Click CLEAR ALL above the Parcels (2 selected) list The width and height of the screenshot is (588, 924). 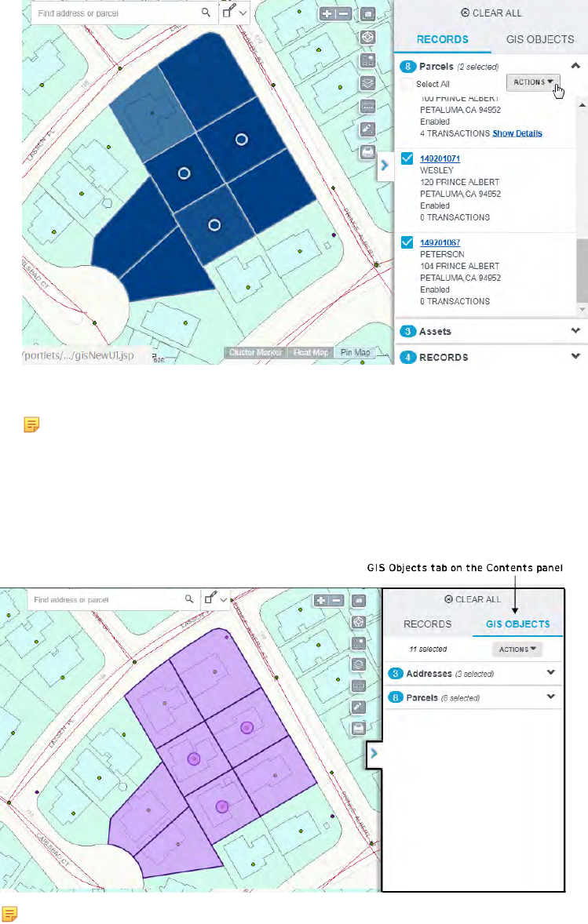pos(491,13)
